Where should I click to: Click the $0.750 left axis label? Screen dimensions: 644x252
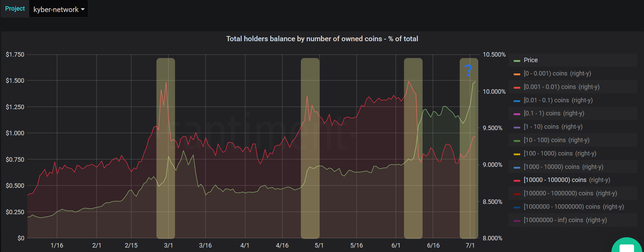(x=15, y=160)
